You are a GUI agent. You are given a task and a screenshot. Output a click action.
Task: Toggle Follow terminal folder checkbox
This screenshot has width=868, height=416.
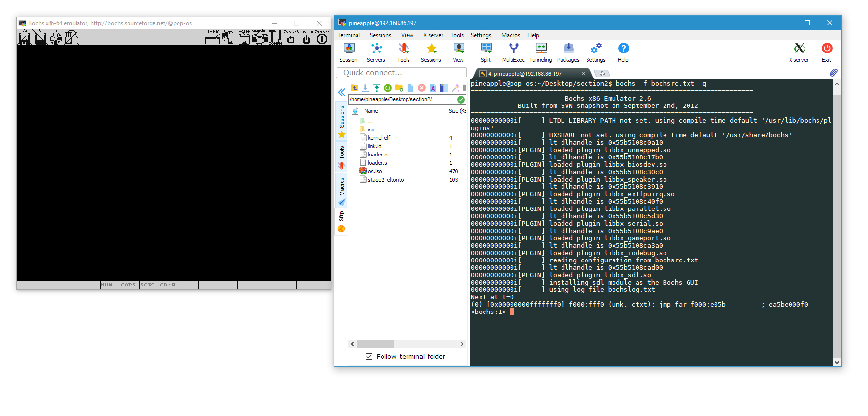point(369,357)
